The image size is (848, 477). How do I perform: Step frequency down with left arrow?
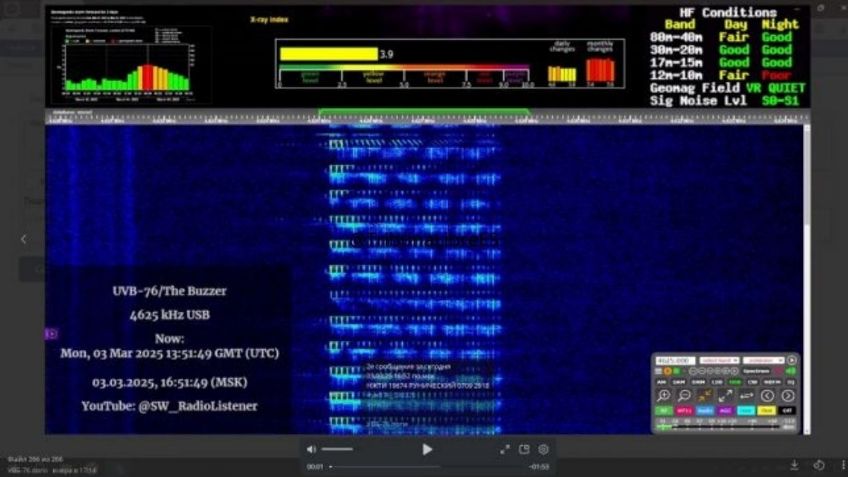click(767, 396)
